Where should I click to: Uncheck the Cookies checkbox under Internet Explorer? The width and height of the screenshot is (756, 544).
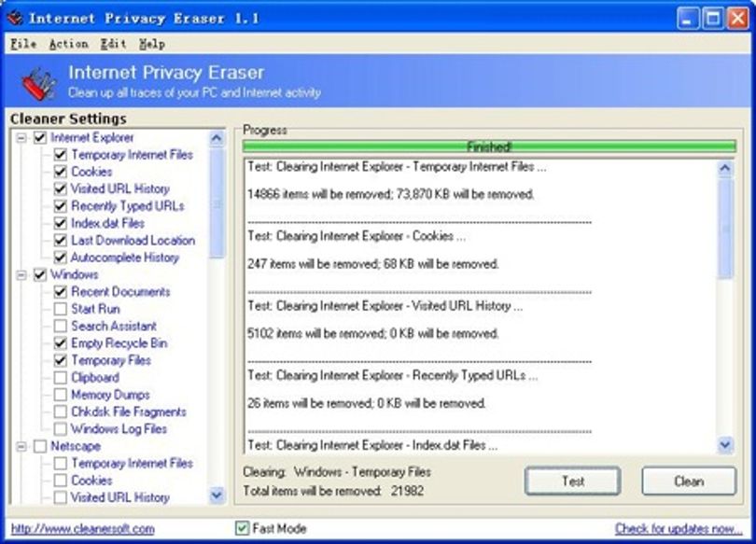[x=61, y=172]
